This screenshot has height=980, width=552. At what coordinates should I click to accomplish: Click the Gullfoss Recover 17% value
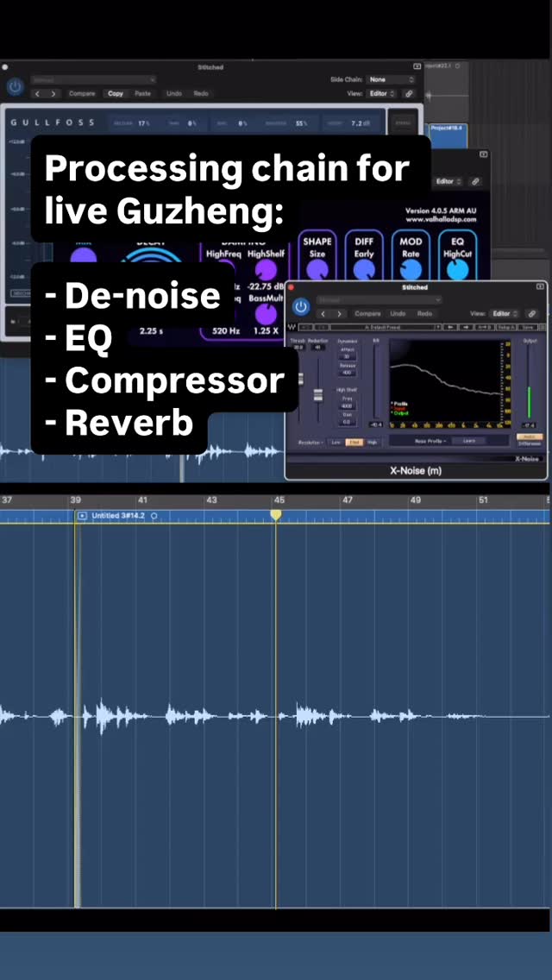(144, 123)
